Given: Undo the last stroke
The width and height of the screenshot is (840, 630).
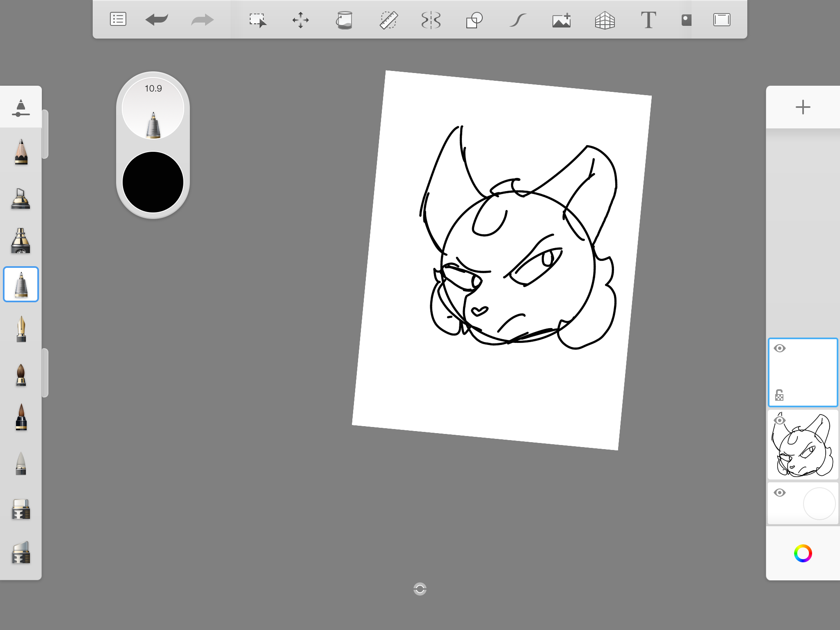Looking at the screenshot, I should click(x=157, y=19).
